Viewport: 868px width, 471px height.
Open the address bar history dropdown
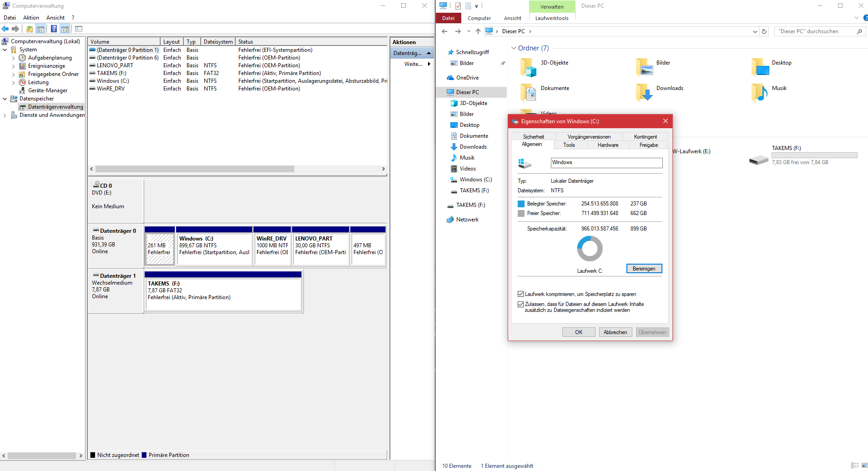point(755,31)
